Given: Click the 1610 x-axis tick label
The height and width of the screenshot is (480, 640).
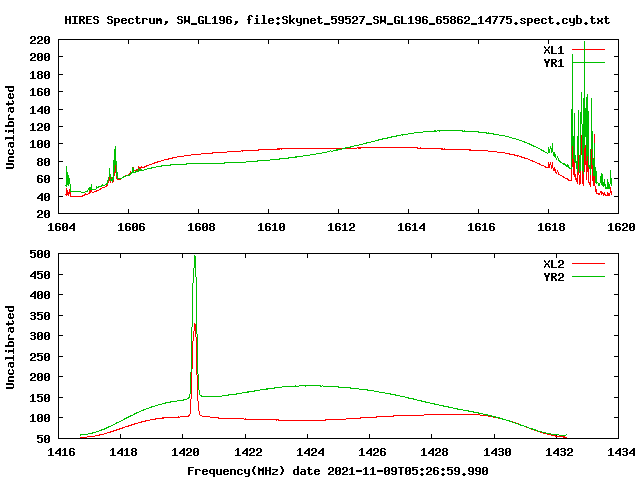Looking at the screenshot, I should 271,227.
